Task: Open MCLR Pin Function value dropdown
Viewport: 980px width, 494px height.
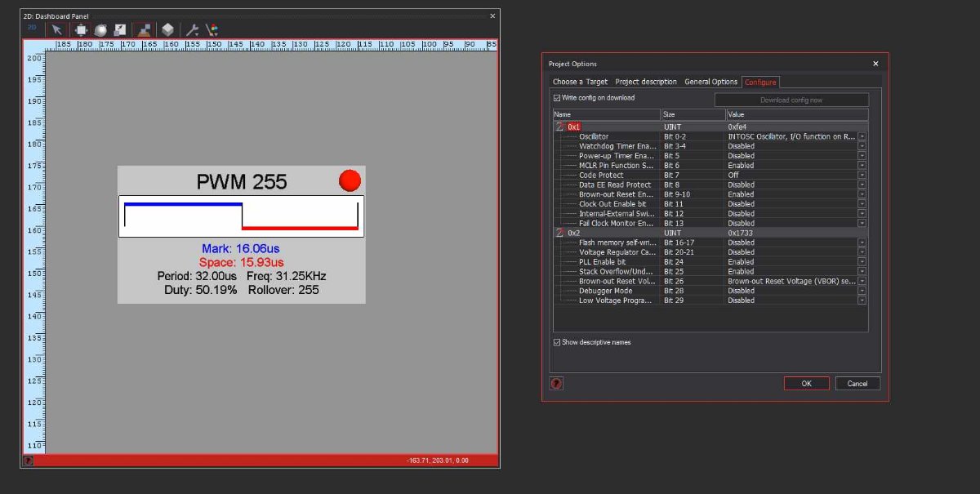Action: [x=862, y=166]
